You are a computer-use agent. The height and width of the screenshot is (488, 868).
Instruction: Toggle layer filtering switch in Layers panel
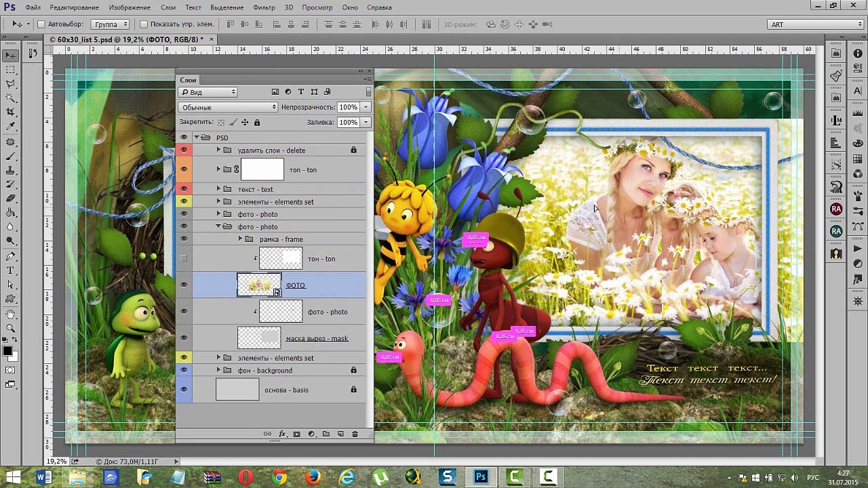click(x=368, y=92)
